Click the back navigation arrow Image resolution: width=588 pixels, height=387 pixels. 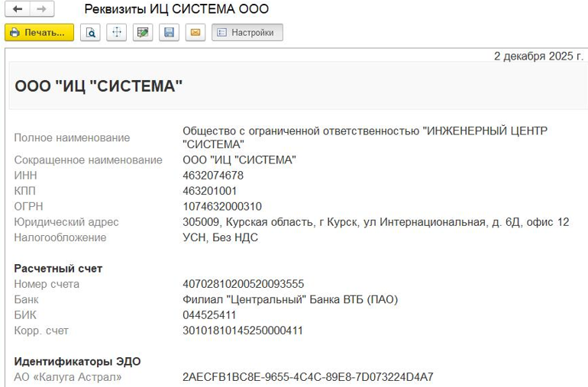click(x=17, y=9)
